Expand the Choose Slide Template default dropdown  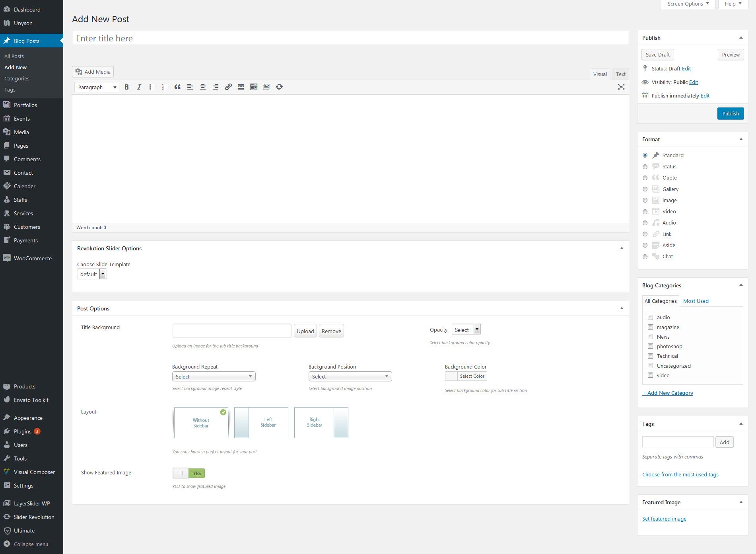coord(103,274)
